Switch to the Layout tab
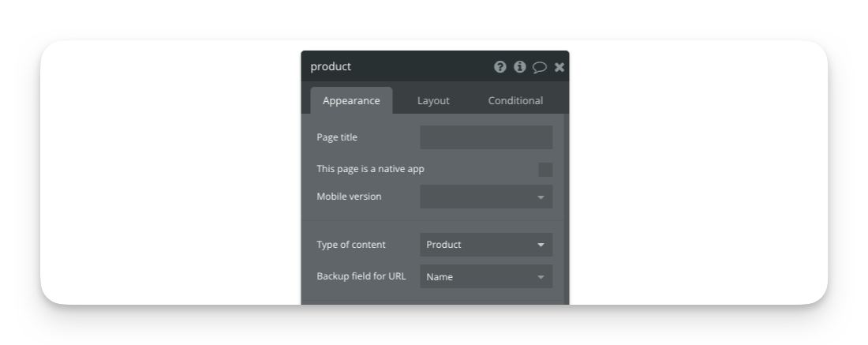868x345 pixels. pyautogui.click(x=433, y=101)
